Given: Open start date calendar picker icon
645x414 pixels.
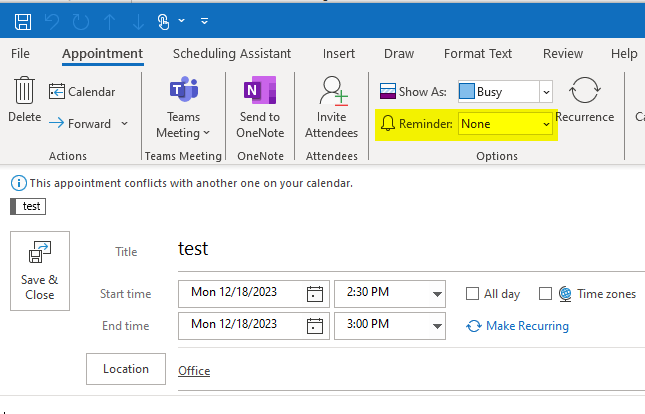Looking at the screenshot, I should point(315,294).
